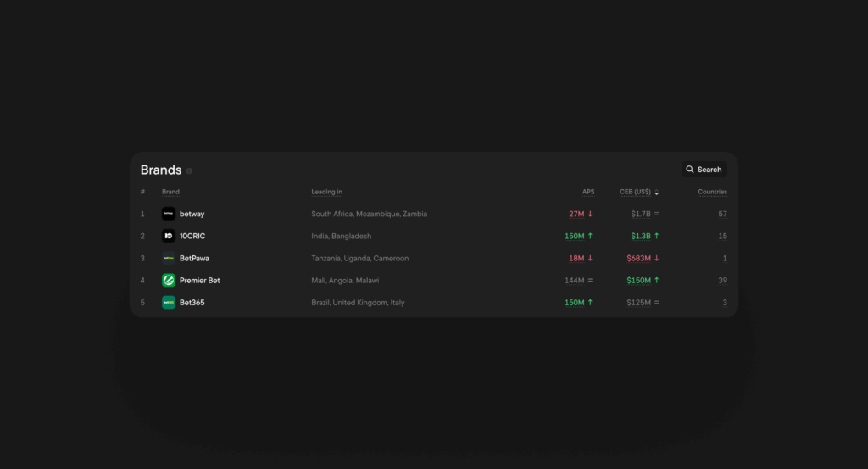This screenshot has width=868, height=469.
Task: Click the BetPawa brand logo icon
Action: (x=168, y=258)
